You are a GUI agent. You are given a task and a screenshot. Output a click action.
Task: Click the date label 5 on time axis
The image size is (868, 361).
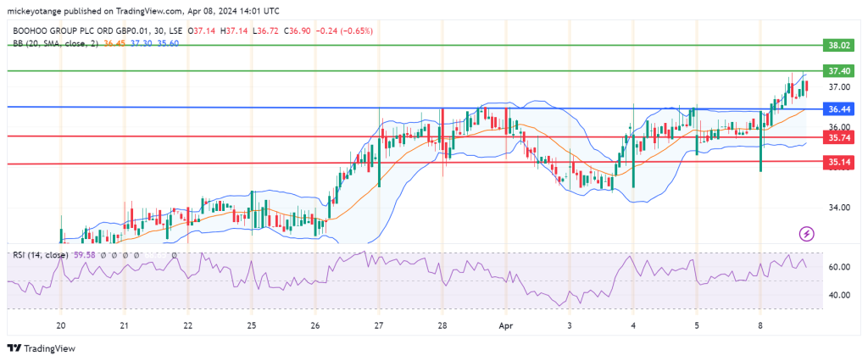coord(697,326)
